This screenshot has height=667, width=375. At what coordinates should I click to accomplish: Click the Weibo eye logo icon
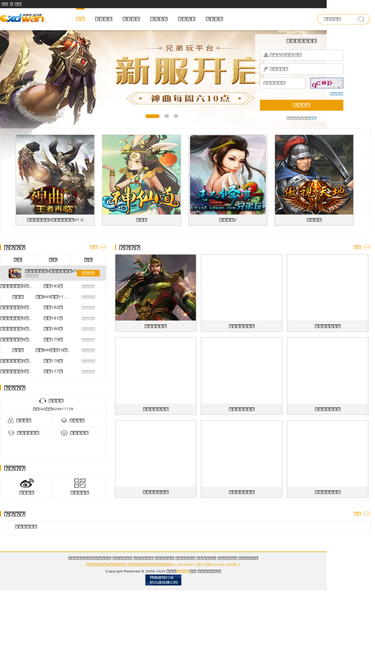(27, 483)
